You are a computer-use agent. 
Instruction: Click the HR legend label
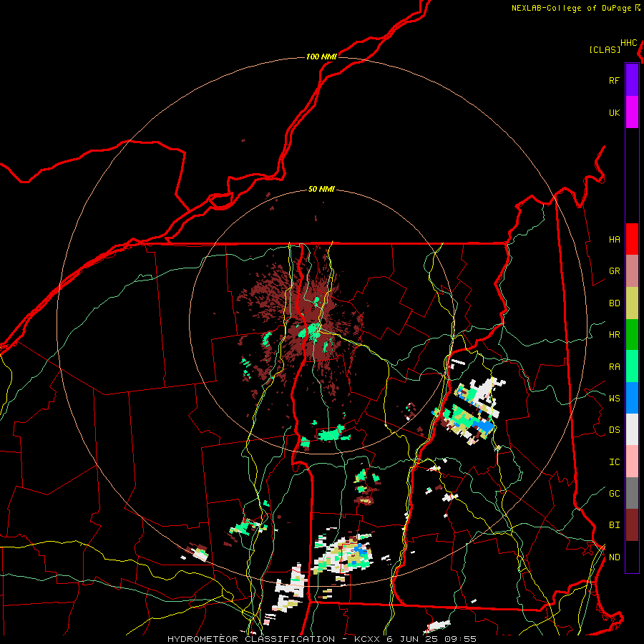(614, 335)
